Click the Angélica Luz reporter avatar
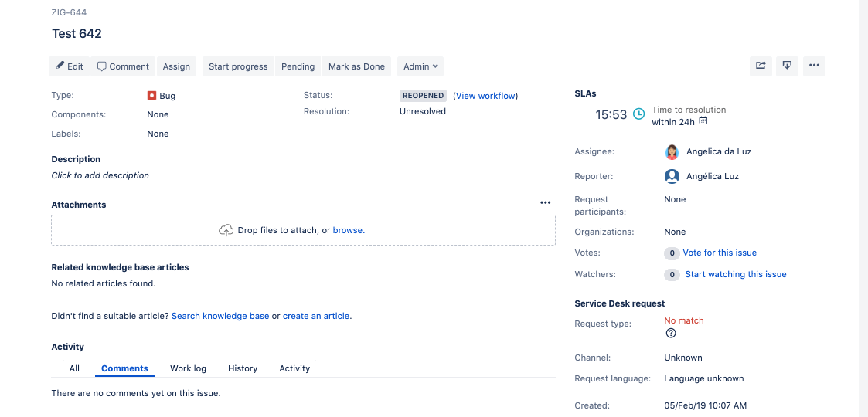Screen dimensions: 868x417 [672, 176]
